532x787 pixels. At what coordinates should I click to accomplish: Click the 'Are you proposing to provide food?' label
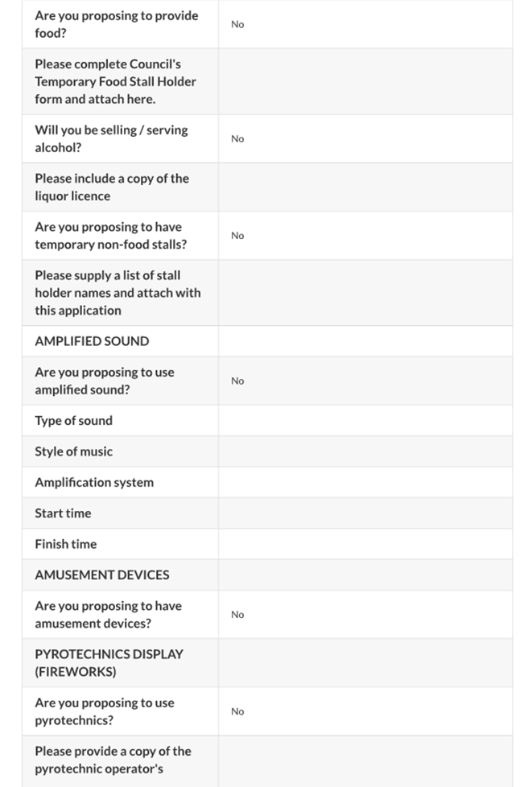tap(116, 24)
